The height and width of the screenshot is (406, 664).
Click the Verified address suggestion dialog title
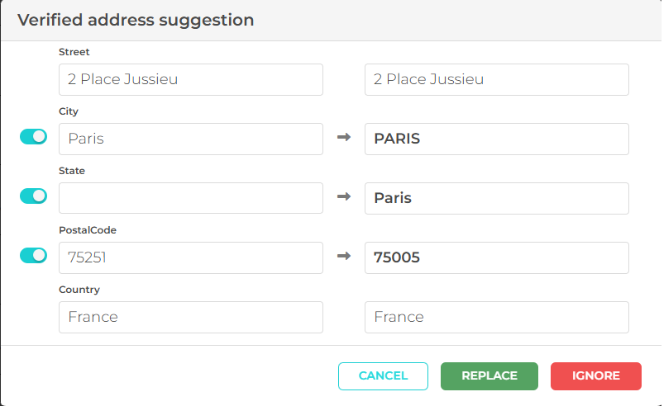(135, 20)
